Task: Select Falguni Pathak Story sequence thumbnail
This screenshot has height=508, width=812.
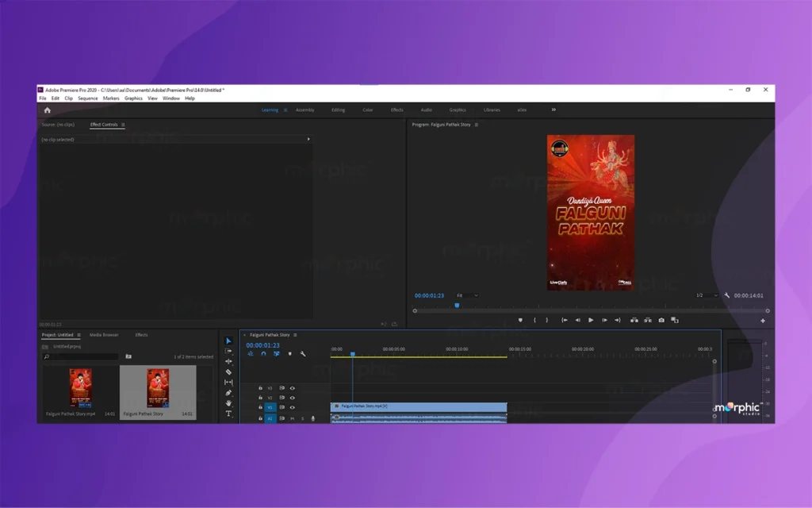Action: (x=158, y=388)
